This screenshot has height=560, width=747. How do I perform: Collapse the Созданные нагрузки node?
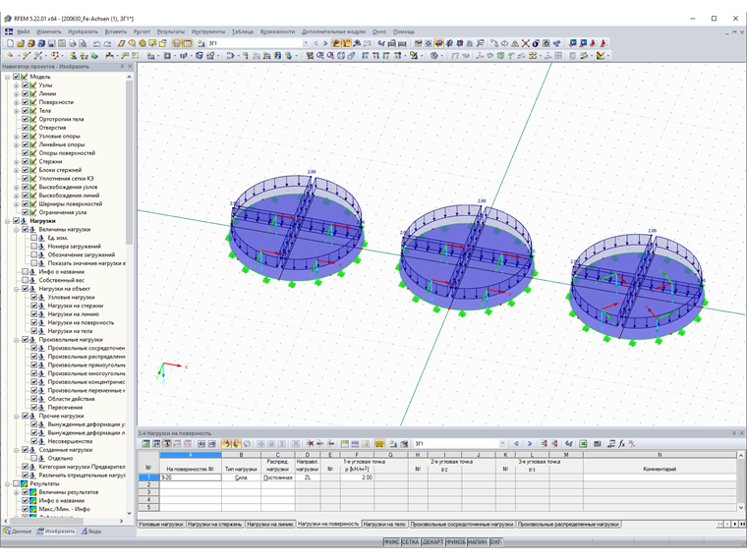pos(16,450)
